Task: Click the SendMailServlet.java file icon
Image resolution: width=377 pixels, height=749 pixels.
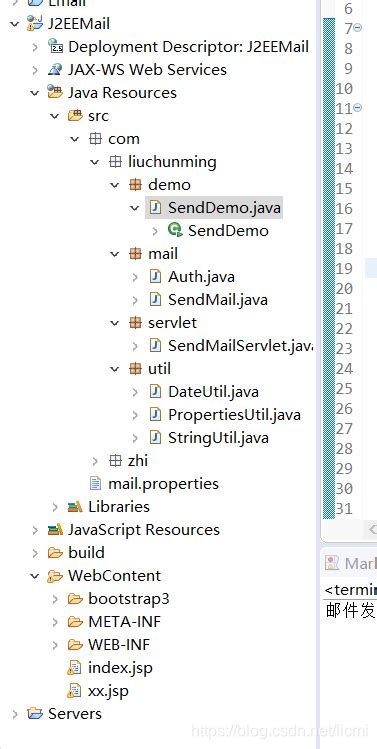Action: click(x=155, y=346)
